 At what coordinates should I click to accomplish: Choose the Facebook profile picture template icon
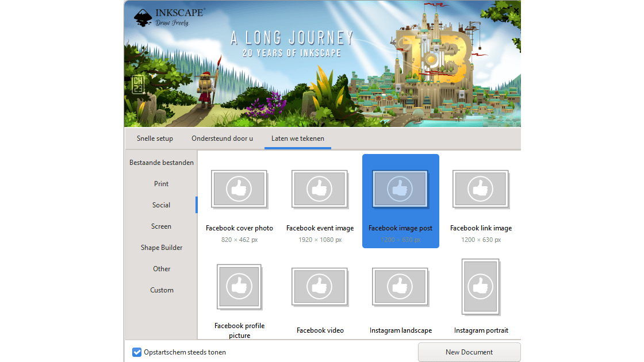[x=239, y=287]
